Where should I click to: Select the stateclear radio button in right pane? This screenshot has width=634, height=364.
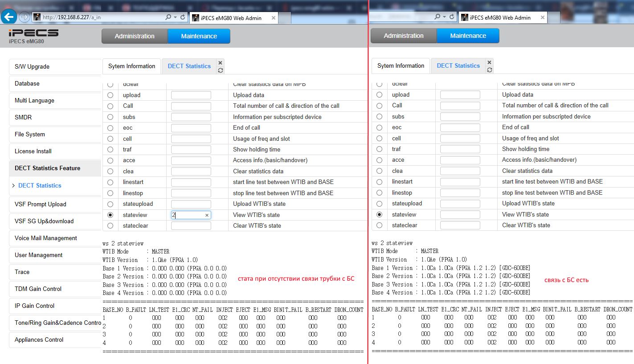pos(379,225)
